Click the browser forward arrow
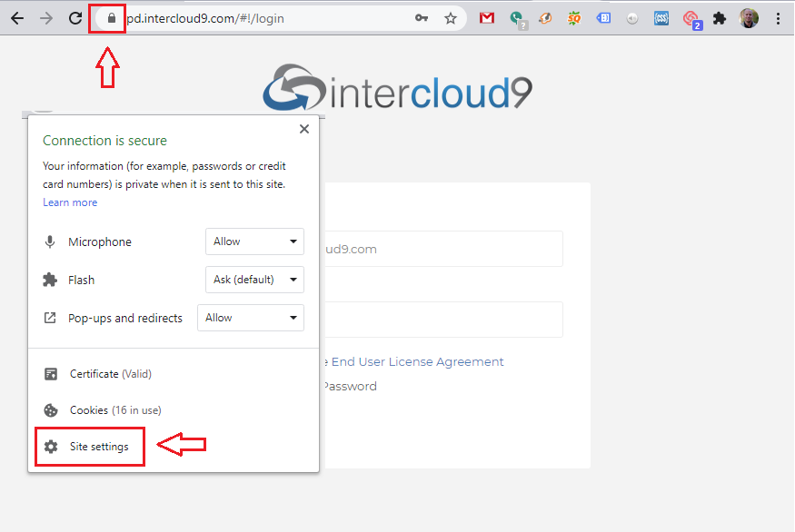The width and height of the screenshot is (795, 532). [46, 19]
